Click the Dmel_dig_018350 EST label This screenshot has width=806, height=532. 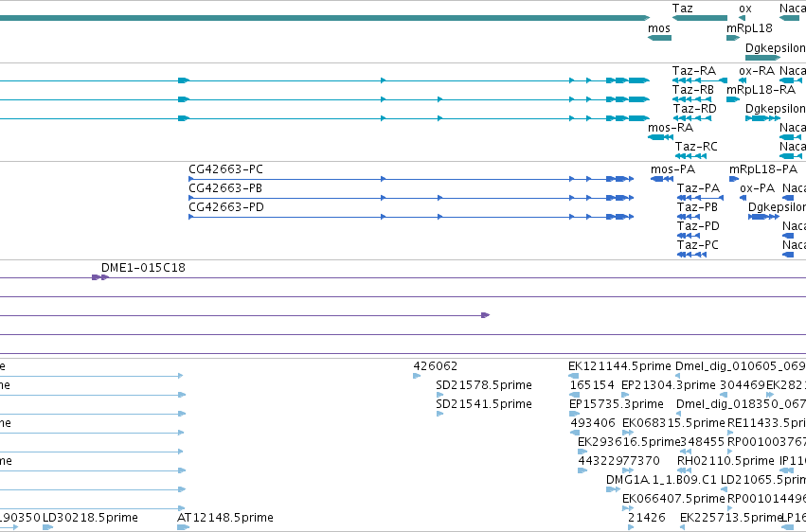pos(741,404)
